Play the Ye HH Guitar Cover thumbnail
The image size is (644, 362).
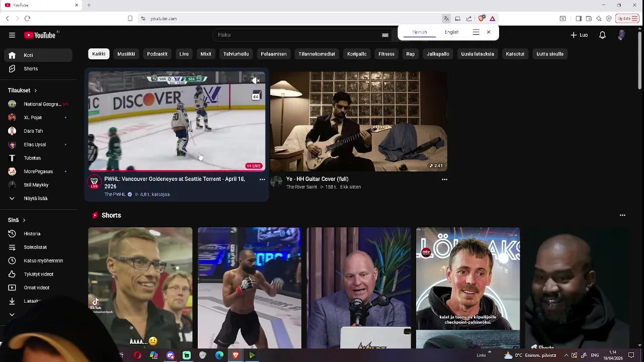[359, 121]
